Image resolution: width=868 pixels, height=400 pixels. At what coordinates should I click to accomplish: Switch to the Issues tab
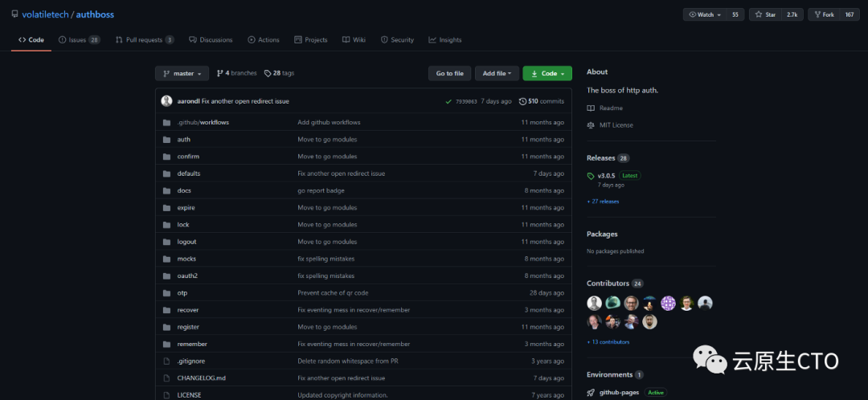(x=80, y=40)
